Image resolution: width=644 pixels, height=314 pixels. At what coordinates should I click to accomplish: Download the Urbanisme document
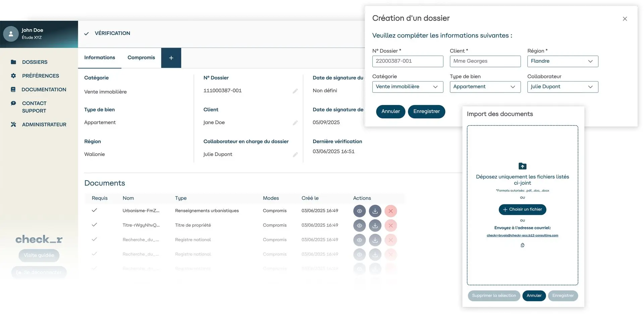click(375, 211)
